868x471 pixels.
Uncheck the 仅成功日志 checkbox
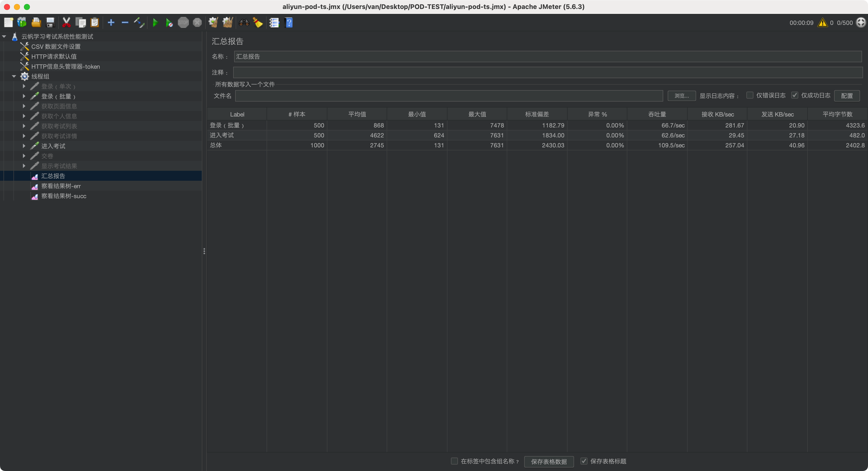795,95
